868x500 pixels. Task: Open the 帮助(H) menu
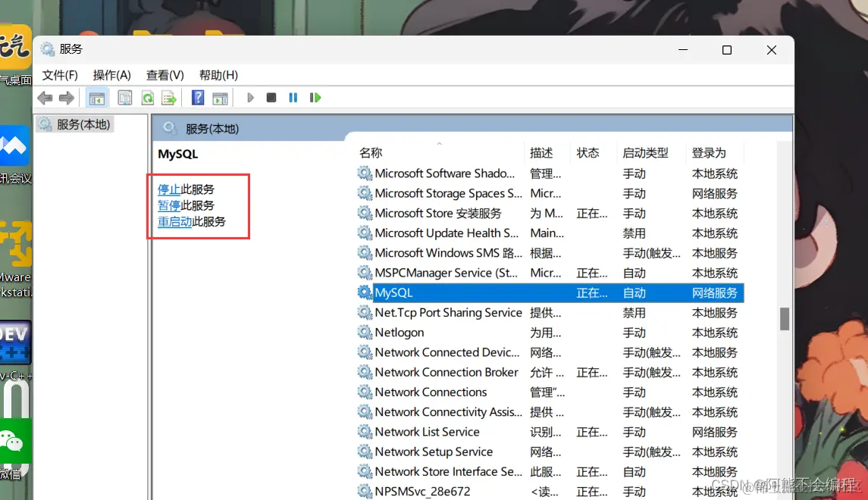click(x=218, y=75)
